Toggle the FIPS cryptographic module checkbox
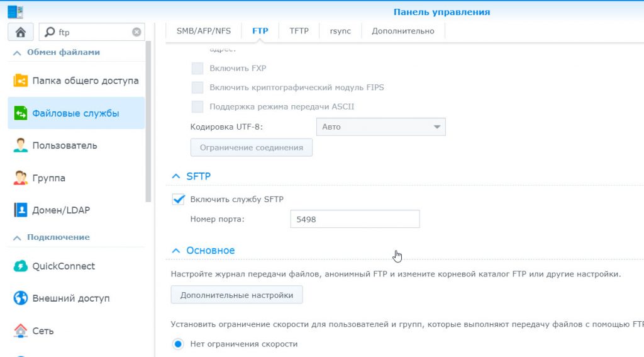The image size is (644, 357). click(x=197, y=87)
